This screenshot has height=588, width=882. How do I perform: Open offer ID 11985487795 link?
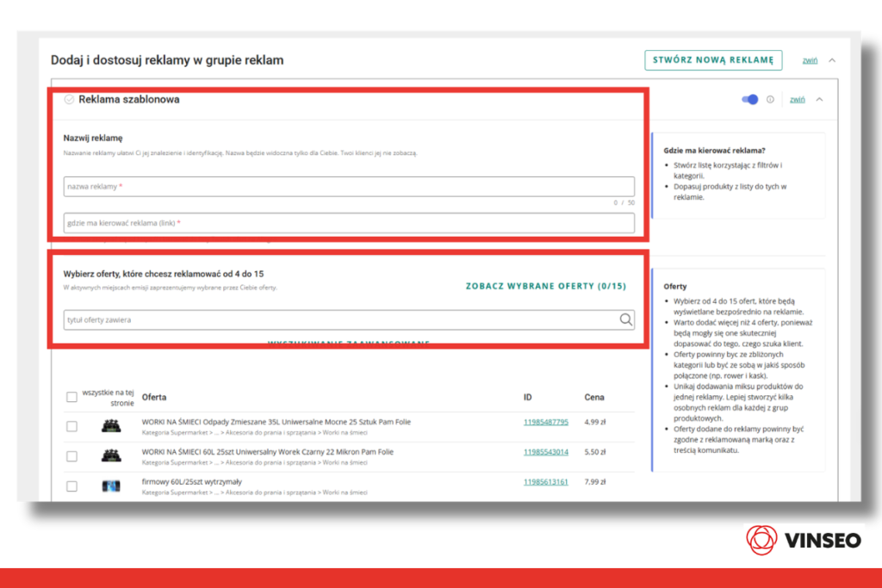coord(545,422)
